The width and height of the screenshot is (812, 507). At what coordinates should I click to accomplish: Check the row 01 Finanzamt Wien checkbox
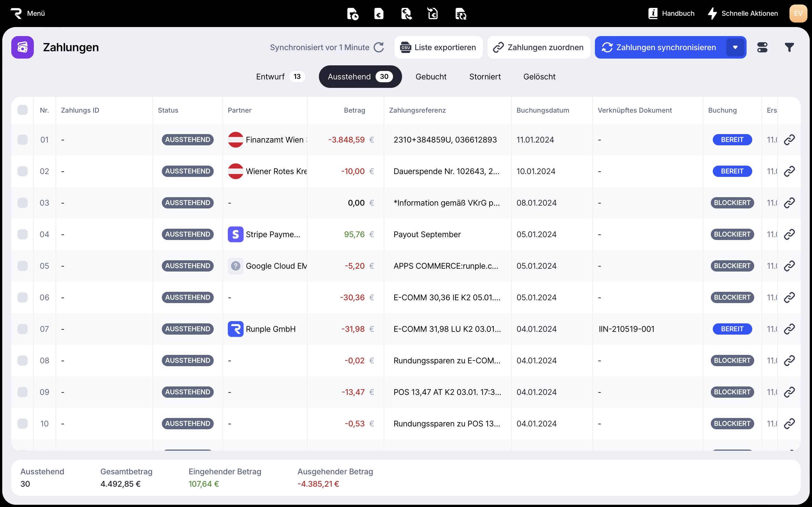tap(23, 139)
